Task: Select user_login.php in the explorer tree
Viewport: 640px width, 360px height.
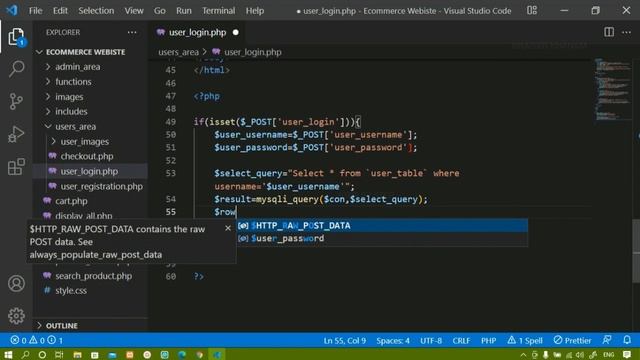Action: click(89, 171)
